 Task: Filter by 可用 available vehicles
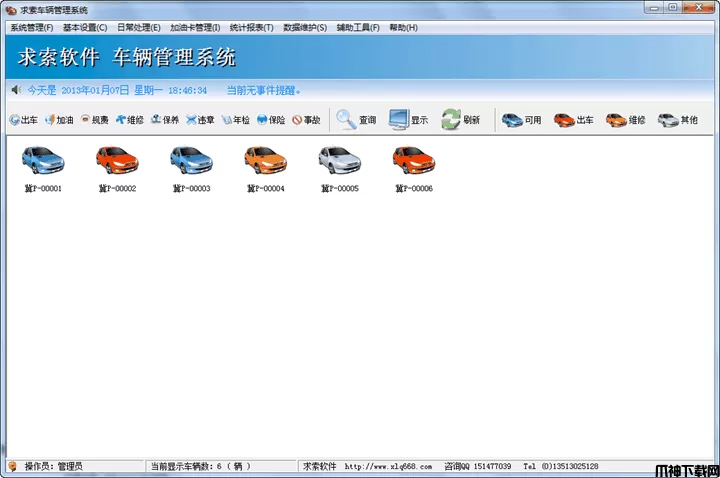point(521,120)
